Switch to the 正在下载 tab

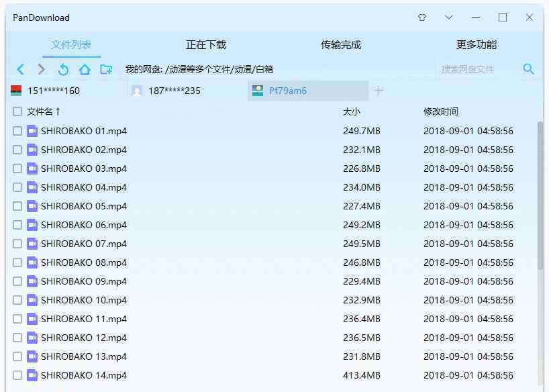[x=206, y=45]
